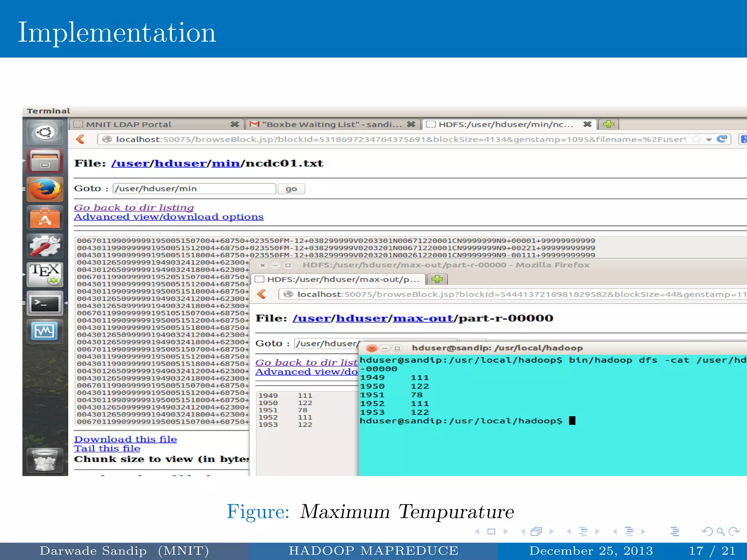Open max-out link in part-r-00000 path
747x560 pixels.
(x=423, y=318)
